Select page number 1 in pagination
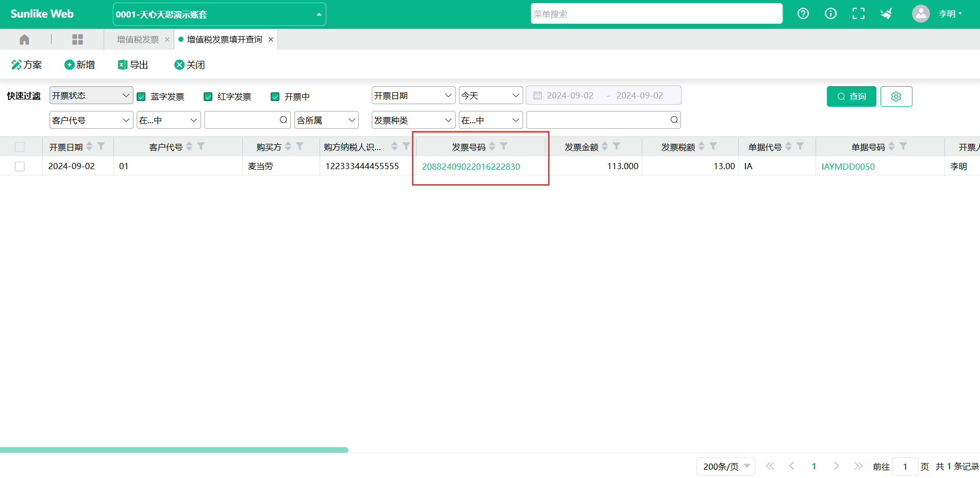Viewport: 980px width, 478px height. [x=814, y=466]
